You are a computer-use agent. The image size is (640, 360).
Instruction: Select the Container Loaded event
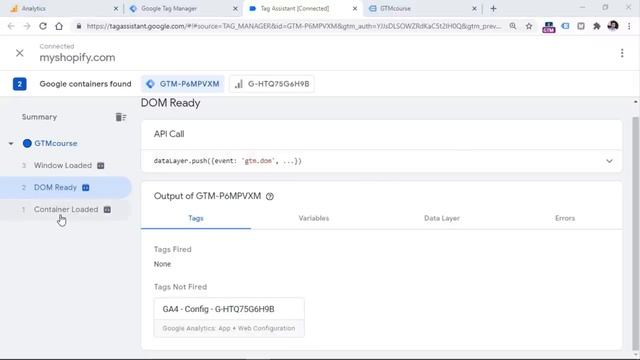point(66,209)
